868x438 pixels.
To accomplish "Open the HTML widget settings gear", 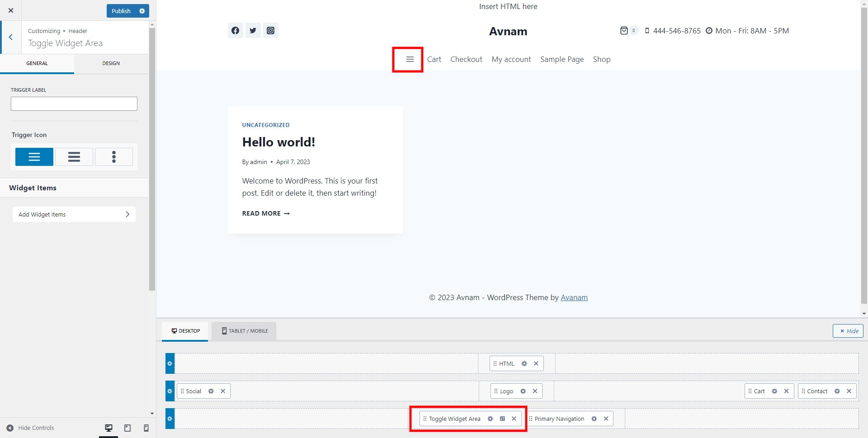I will click(524, 363).
